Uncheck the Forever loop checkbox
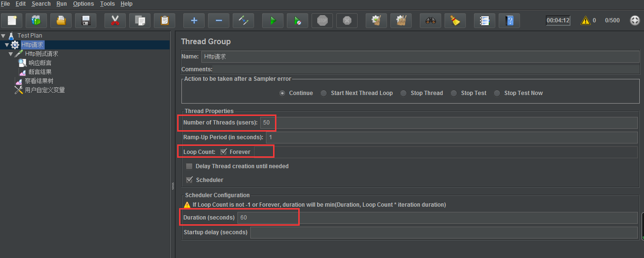 tap(224, 152)
